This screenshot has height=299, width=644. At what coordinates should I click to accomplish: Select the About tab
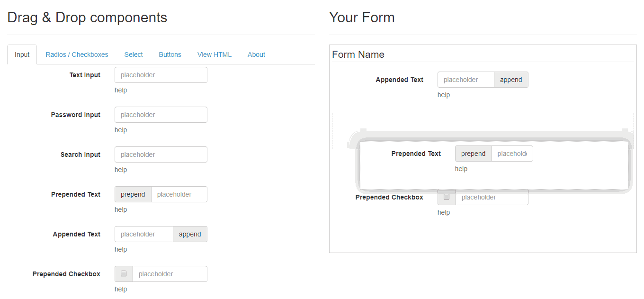(256, 54)
